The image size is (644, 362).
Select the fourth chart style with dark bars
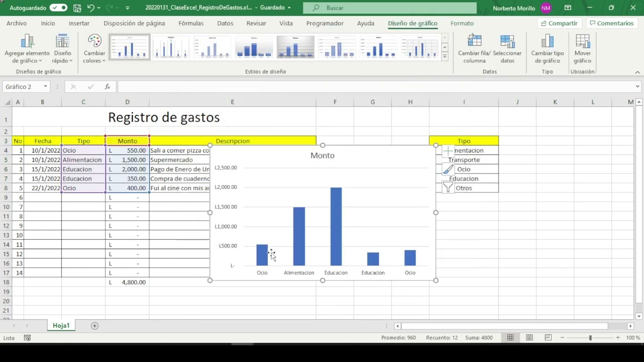(x=254, y=47)
